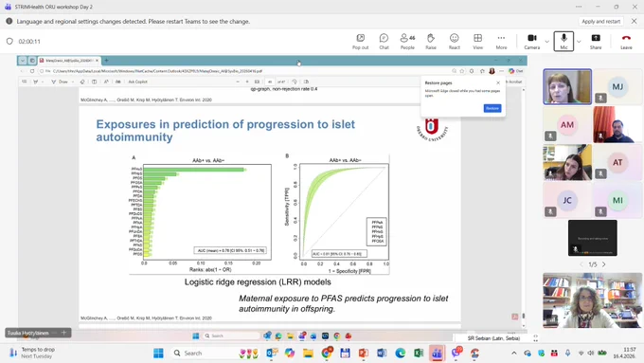The width and height of the screenshot is (644, 363).
Task: Expand camera options arrow next to Camera
Action: coord(546,42)
